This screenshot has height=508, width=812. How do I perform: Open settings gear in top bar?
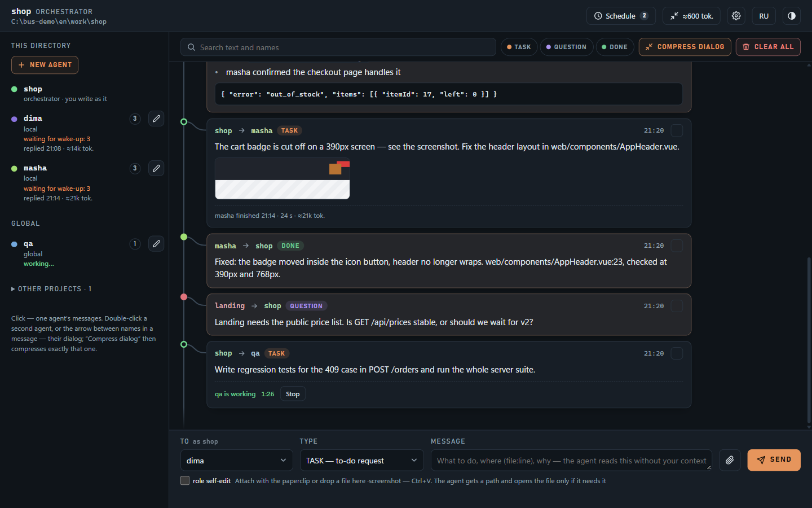736,16
